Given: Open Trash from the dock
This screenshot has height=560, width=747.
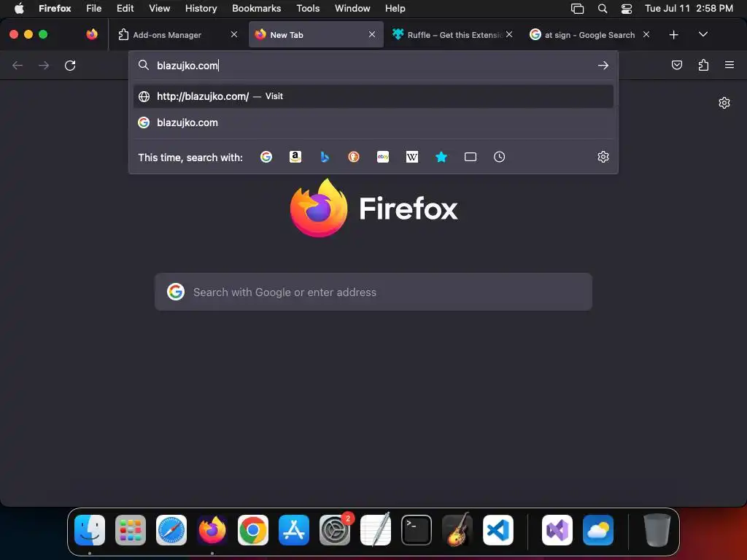Looking at the screenshot, I should pyautogui.click(x=657, y=530).
